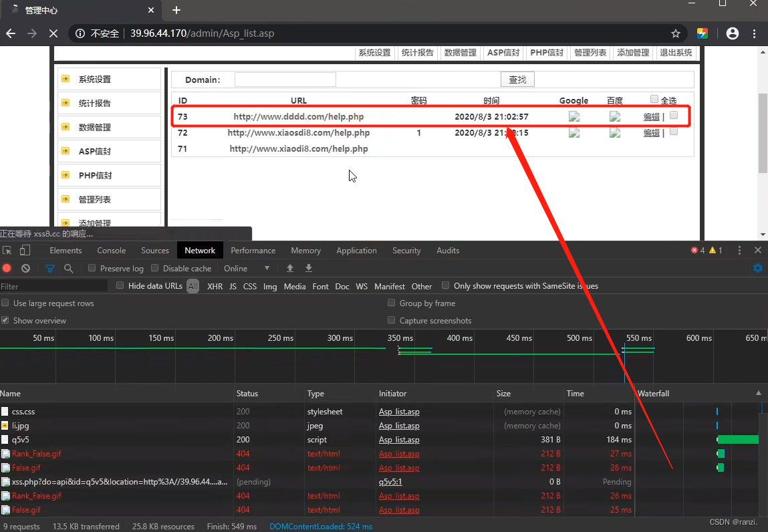Image resolution: width=768 pixels, height=532 pixels.
Task: Stop loading the page
Action: (x=53, y=33)
